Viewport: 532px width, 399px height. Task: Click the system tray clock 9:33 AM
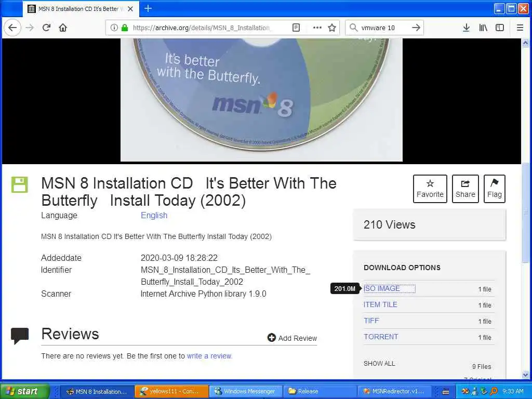pos(513,391)
